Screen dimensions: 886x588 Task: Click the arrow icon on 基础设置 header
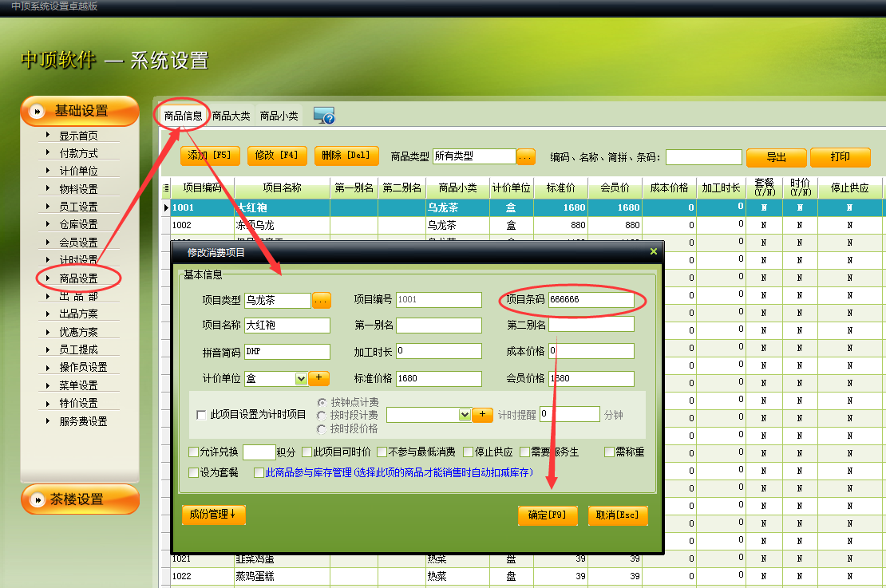point(37,112)
